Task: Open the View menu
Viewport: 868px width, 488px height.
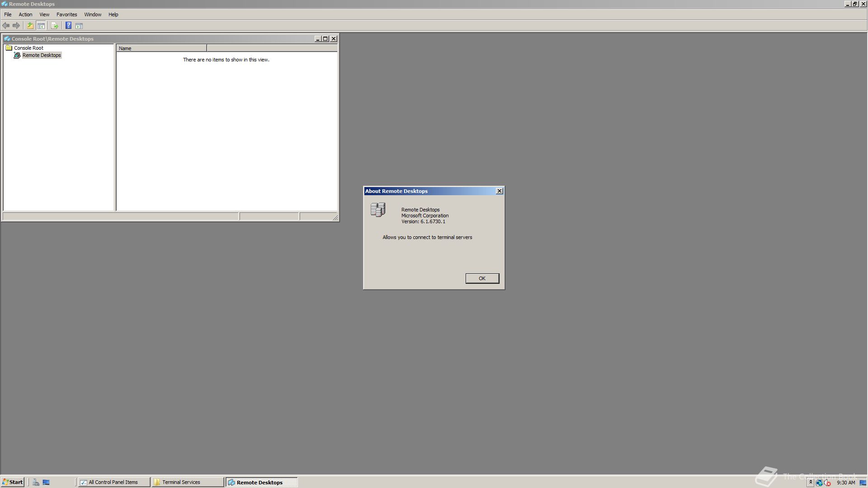Action: coord(44,14)
